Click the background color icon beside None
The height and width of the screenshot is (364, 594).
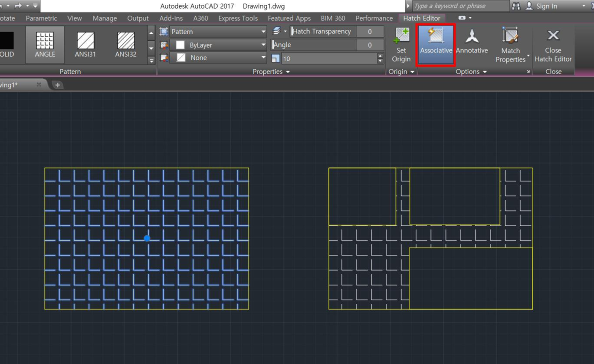point(164,58)
